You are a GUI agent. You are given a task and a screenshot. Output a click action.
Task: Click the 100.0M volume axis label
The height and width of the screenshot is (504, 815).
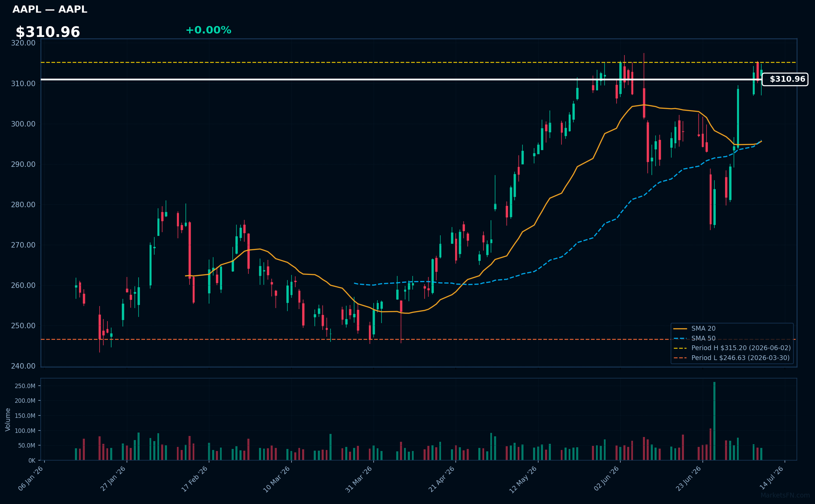coord(25,431)
